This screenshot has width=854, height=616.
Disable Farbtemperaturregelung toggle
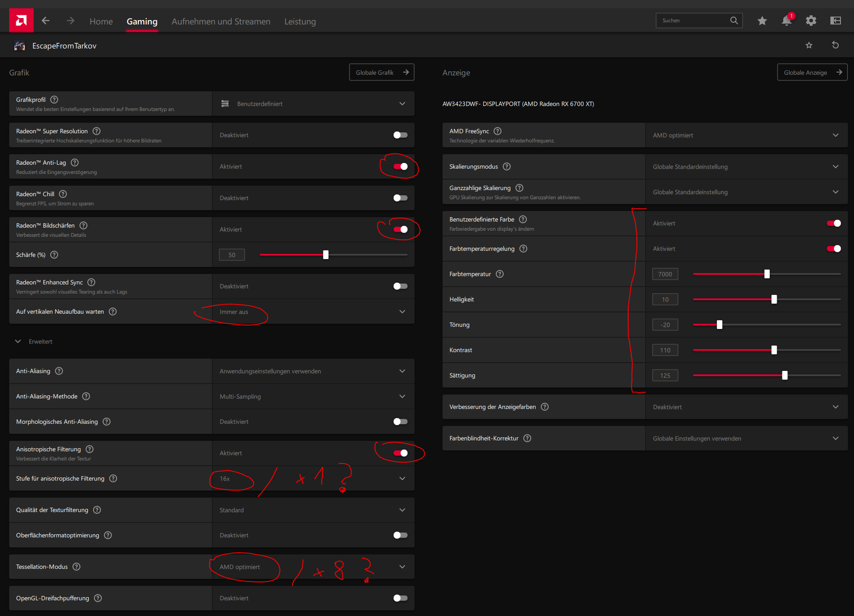click(833, 249)
